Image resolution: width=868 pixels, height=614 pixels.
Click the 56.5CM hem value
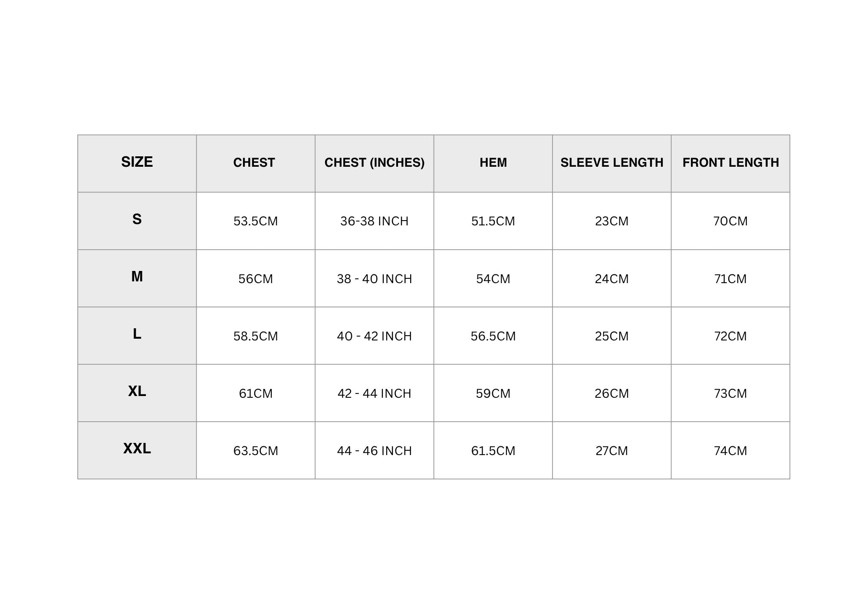tap(493, 336)
